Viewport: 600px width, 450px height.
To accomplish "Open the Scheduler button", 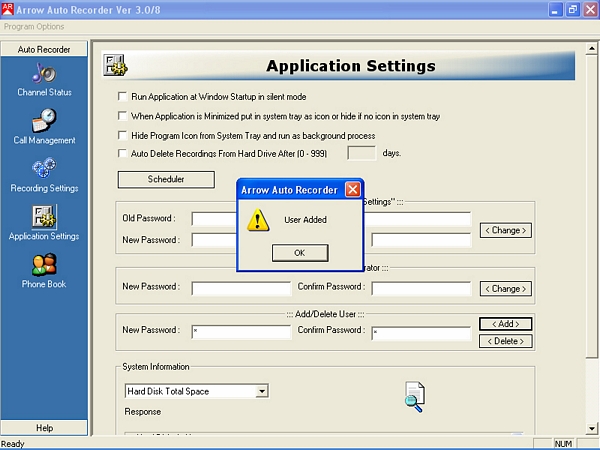I will tap(166, 179).
